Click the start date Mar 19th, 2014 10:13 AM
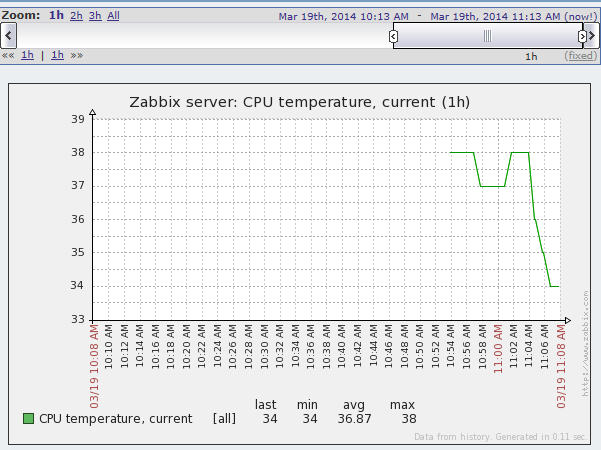601x450 pixels. [x=343, y=16]
